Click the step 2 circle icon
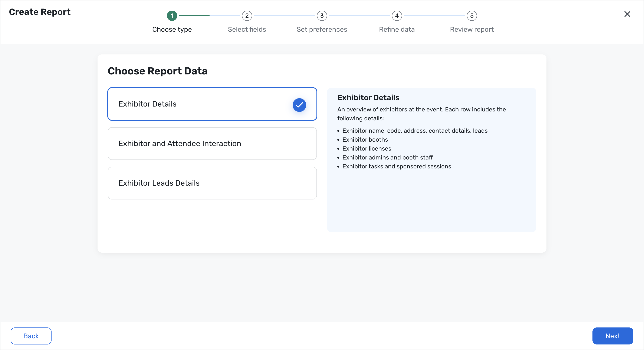The height and width of the screenshot is (350, 644). 247,16
